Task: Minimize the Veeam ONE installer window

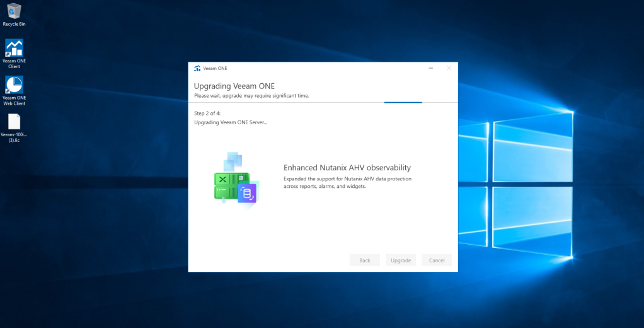Action: tap(431, 68)
